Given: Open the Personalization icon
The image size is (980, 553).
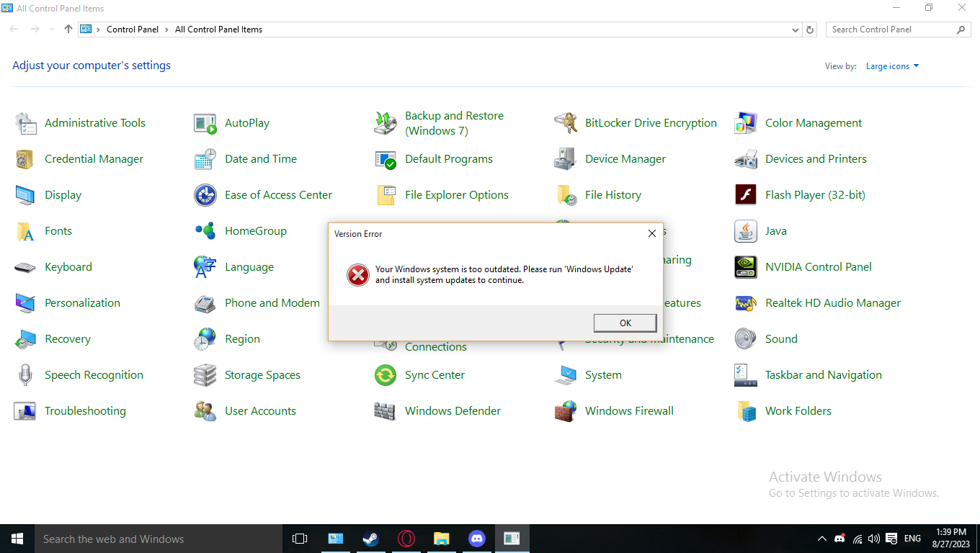Looking at the screenshot, I should click(25, 303).
